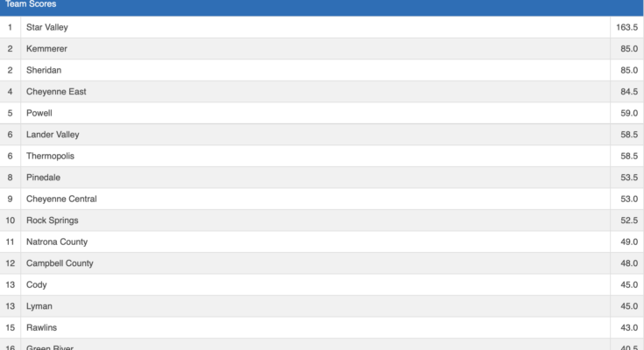This screenshot has width=644, height=350.
Task: Open Lander Valley team row
Action: click(53, 135)
